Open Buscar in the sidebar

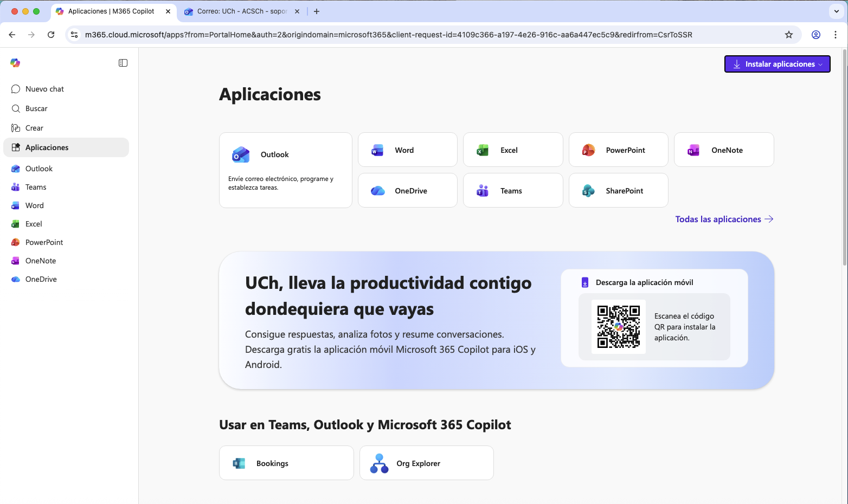coord(66,108)
